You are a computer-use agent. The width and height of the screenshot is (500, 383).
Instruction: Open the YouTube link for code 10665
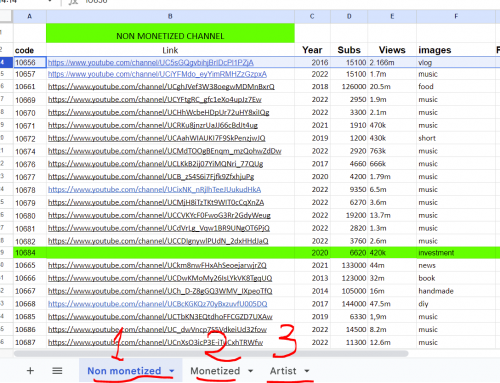tap(157, 265)
